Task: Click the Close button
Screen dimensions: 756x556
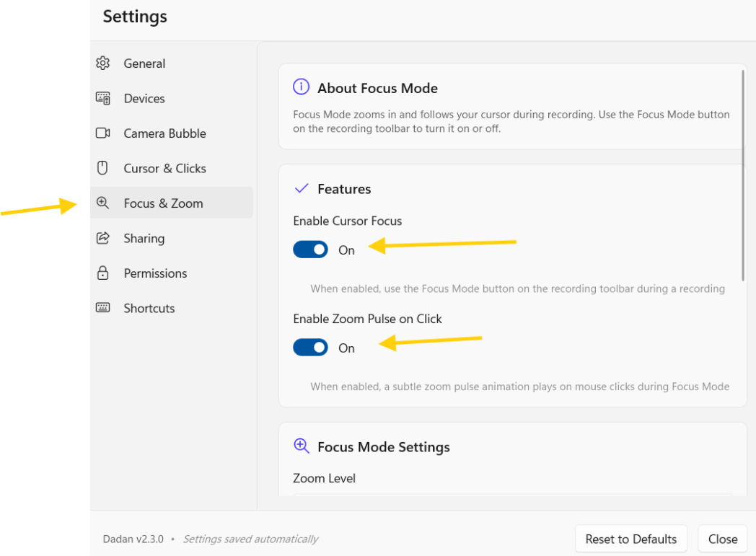Action: point(722,539)
